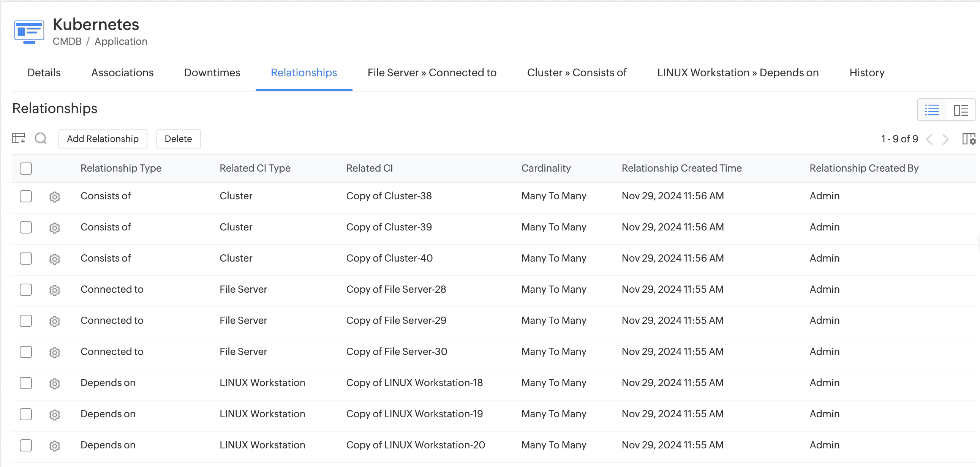Switch to split detail view icon
Screen dimensions: 980x467
click(961, 110)
